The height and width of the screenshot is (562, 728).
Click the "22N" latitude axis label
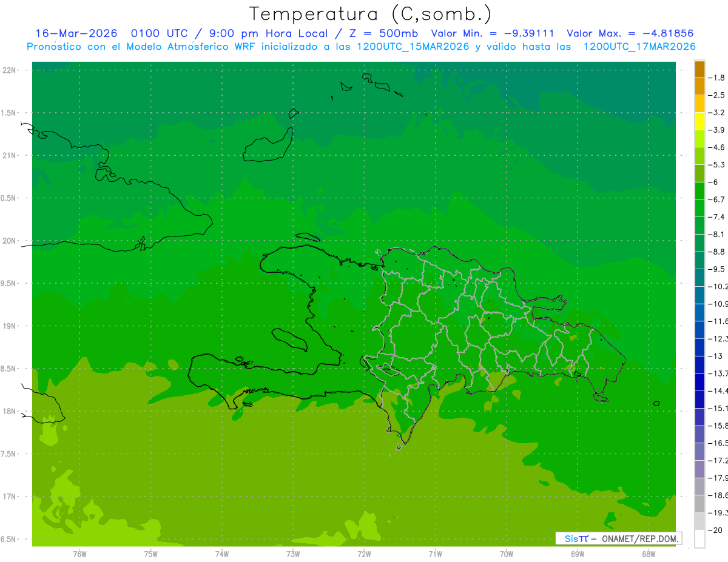point(9,70)
